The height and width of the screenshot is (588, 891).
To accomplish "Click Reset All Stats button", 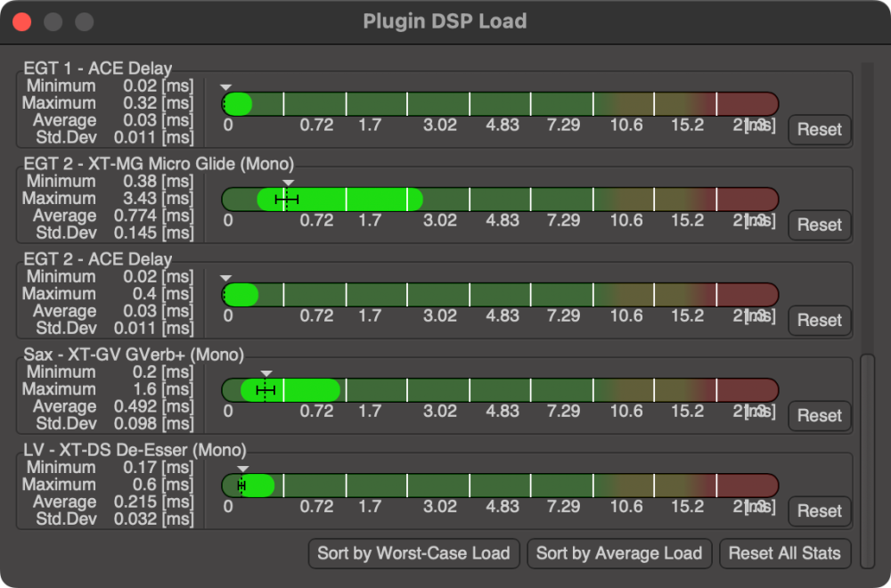I will tap(785, 553).
